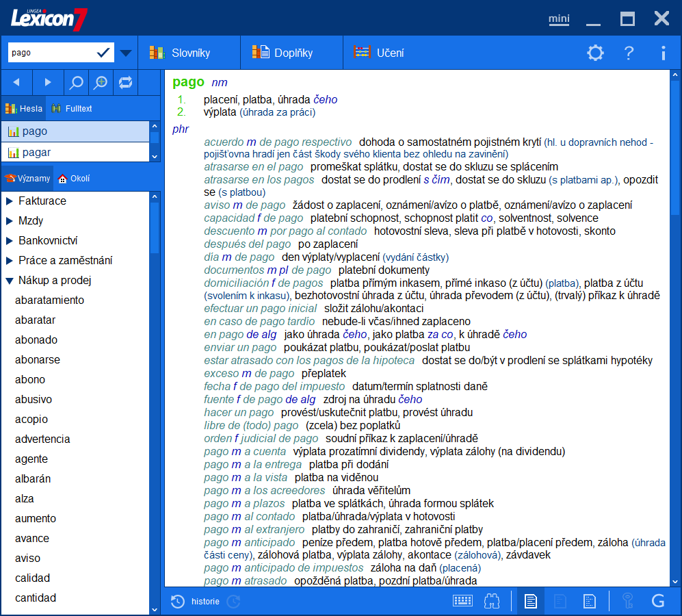Expand the Práce a zaměstnání topic
The width and height of the screenshot is (682, 616).
(9, 261)
